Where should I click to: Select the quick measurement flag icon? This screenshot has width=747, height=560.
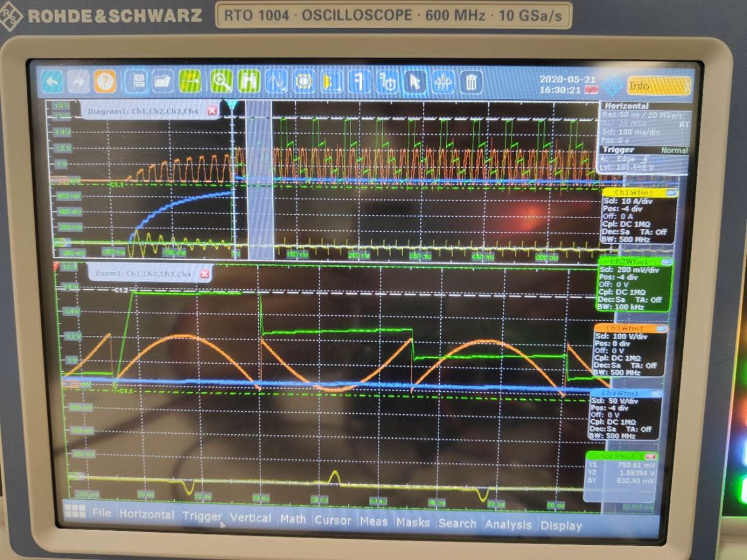click(360, 81)
